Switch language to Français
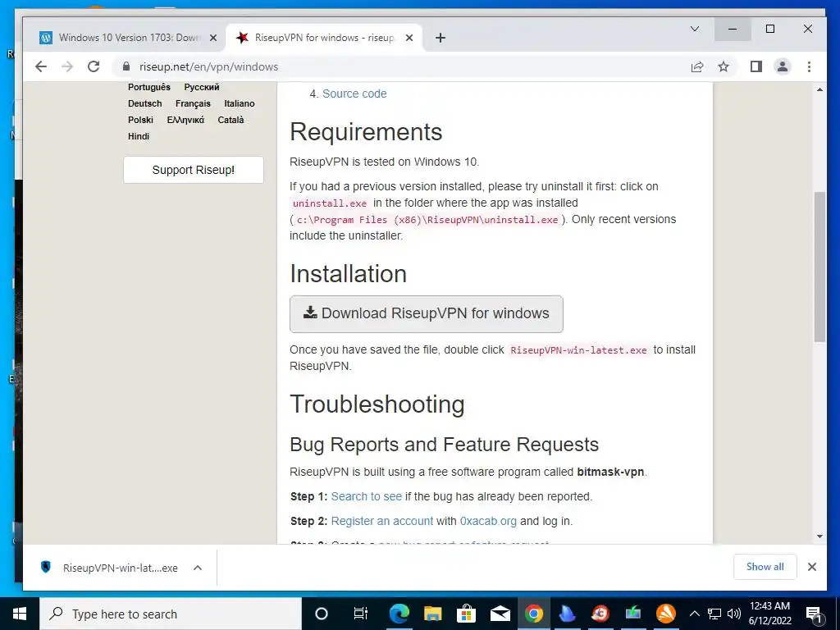The height and width of the screenshot is (630, 840). point(193,103)
